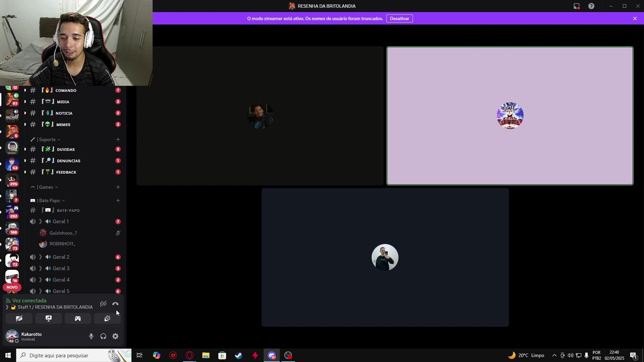Disconnect from voice with the hang-up icon
The width and height of the screenshot is (644, 362).
click(115, 304)
